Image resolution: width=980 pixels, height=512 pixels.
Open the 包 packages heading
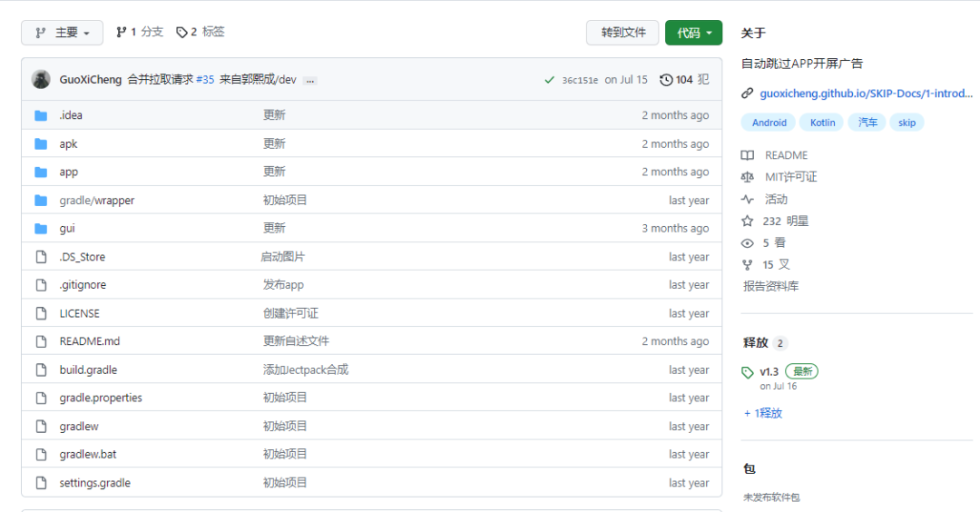coord(750,468)
